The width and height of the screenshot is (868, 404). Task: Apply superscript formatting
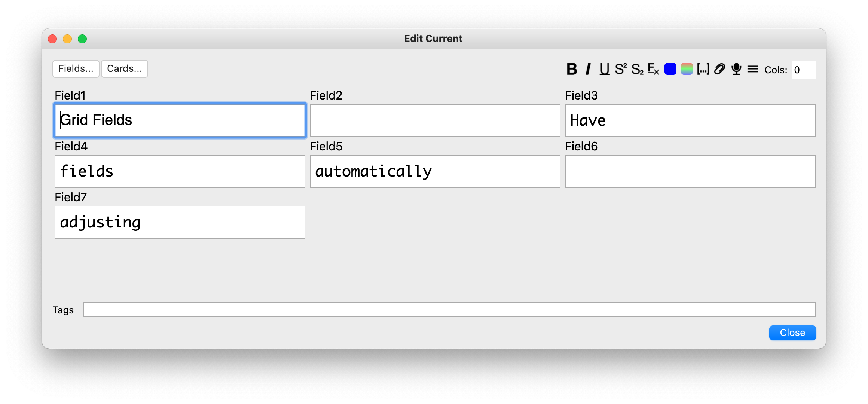click(621, 69)
